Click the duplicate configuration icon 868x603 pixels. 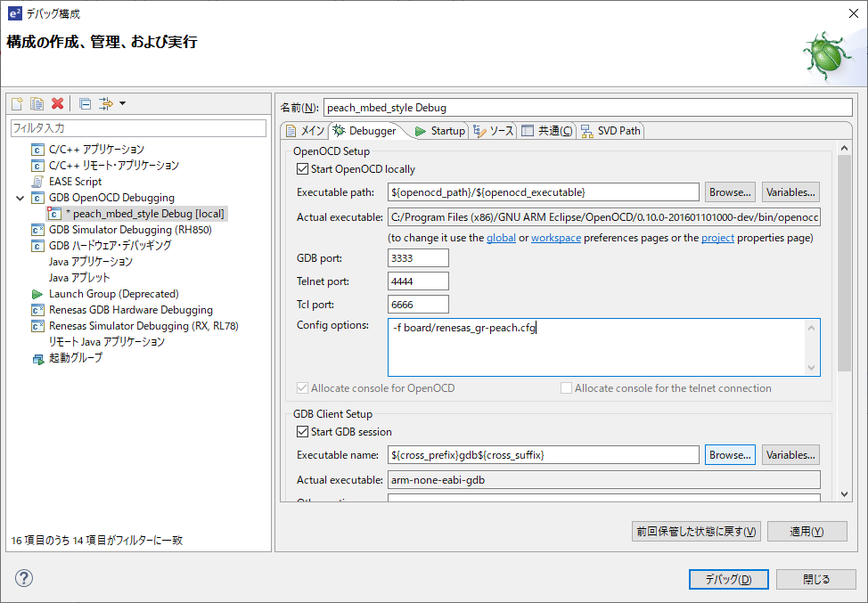tap(37, 103)
